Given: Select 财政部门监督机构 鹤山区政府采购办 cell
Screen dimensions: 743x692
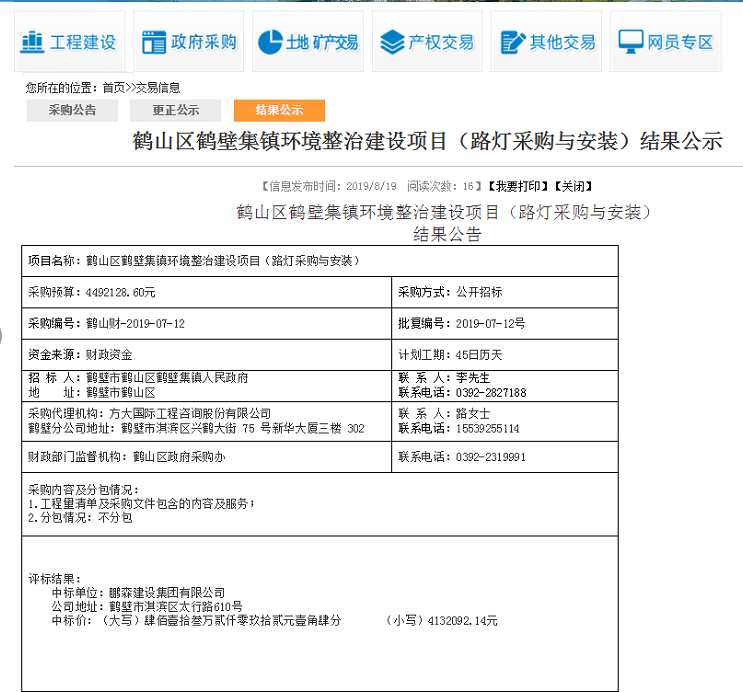Looking at the screenshot, I should (207, 457).
